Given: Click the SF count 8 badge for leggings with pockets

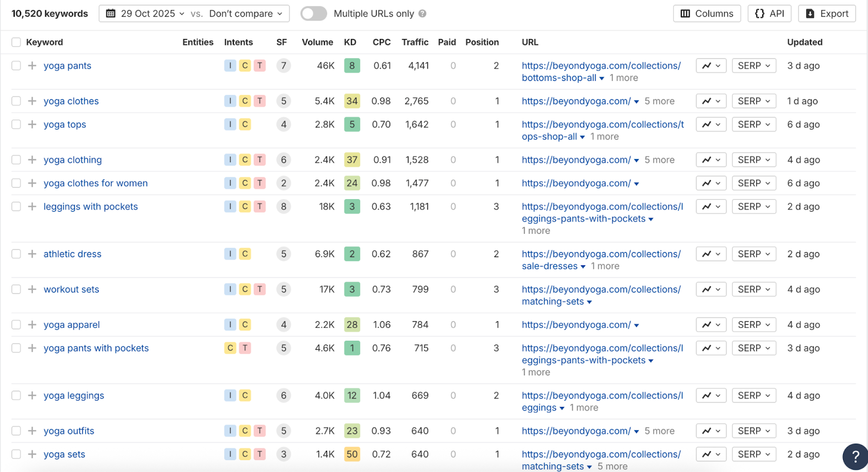Looking at the screenshot, I should click(283, 207).
